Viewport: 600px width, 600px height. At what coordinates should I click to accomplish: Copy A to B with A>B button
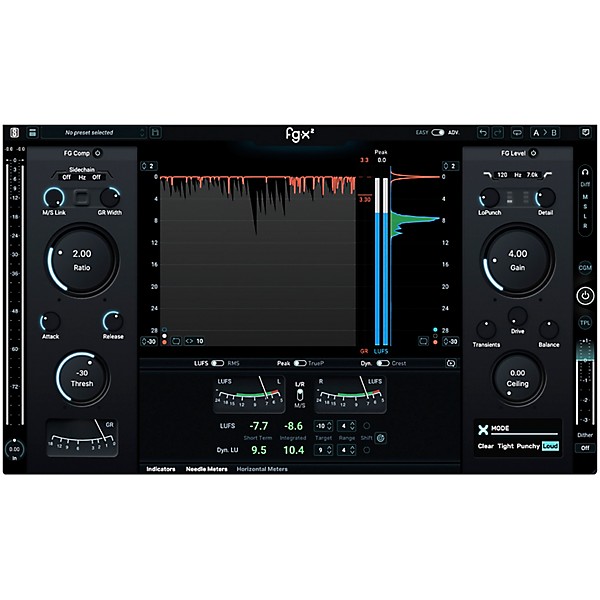click(x=545, y=133)
